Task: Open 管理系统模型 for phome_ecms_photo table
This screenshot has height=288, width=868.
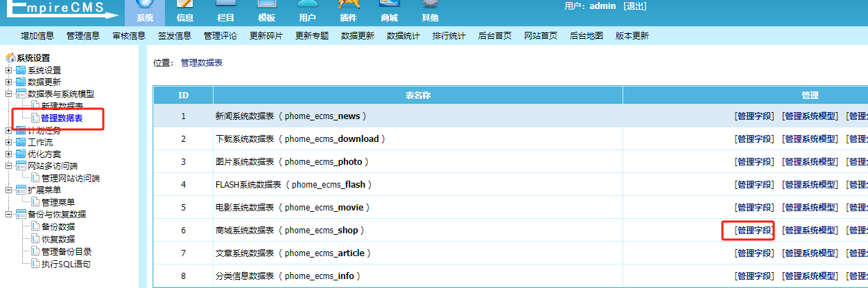Action: (x=810, y=162)
